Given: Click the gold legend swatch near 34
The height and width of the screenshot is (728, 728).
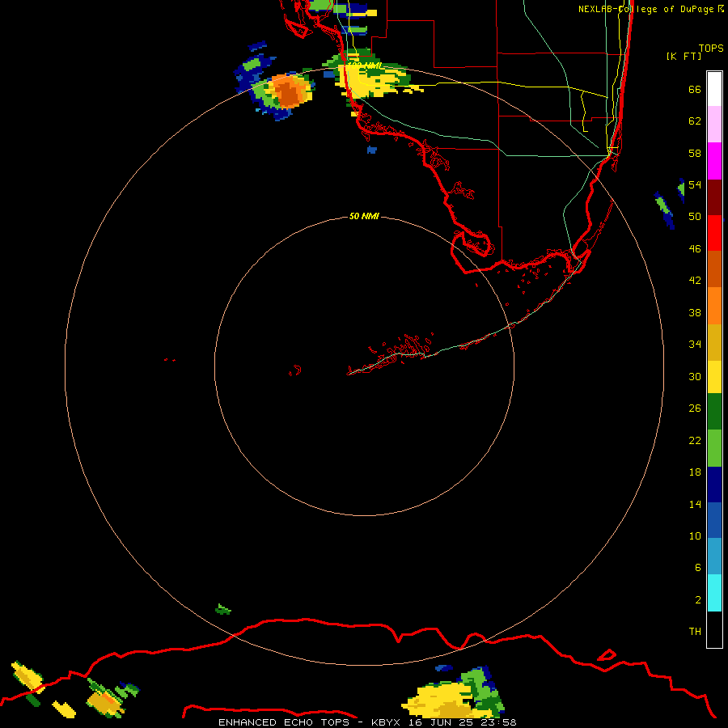Looking at the screenshot, I should tap(714, 342).
